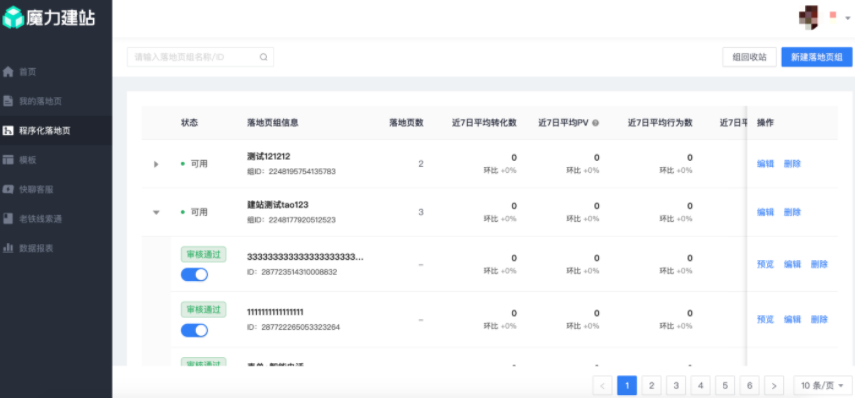Click 编辑 for page 1111111111111111
This screenshot has height=398, width=855.
coord(792,319)
